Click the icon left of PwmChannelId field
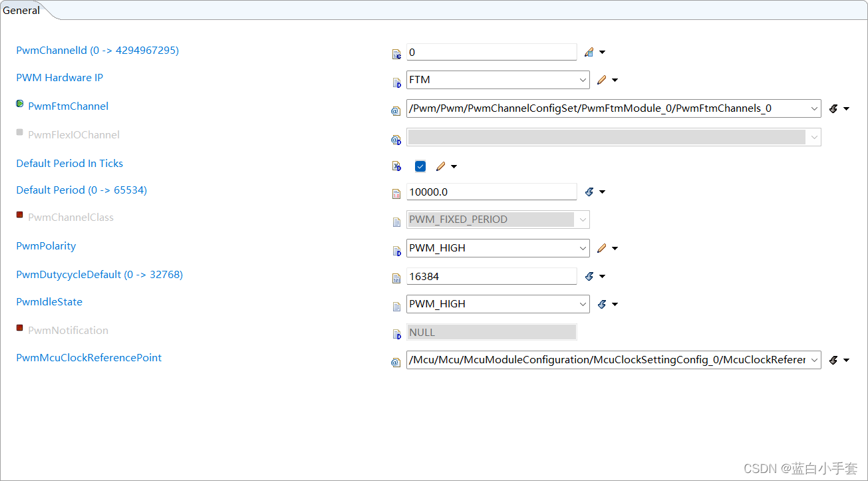This screenshot has width=868, height=481. pyautogui.click(x=396, y=53)
